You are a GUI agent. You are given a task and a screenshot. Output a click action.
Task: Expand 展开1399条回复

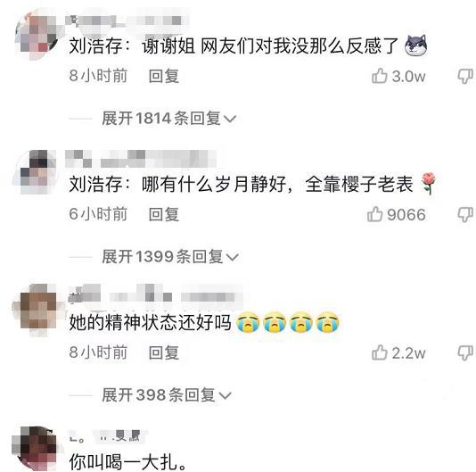click(170, 256)
